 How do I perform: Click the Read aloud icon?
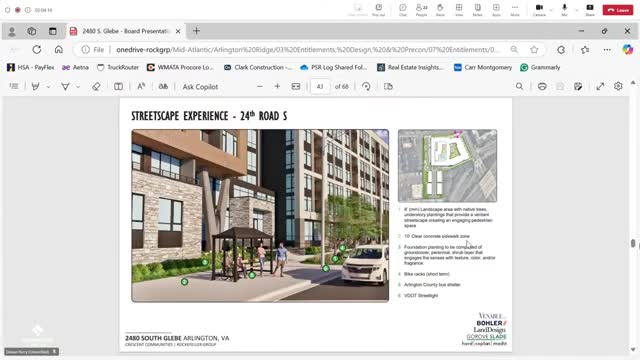pos(141,86)
